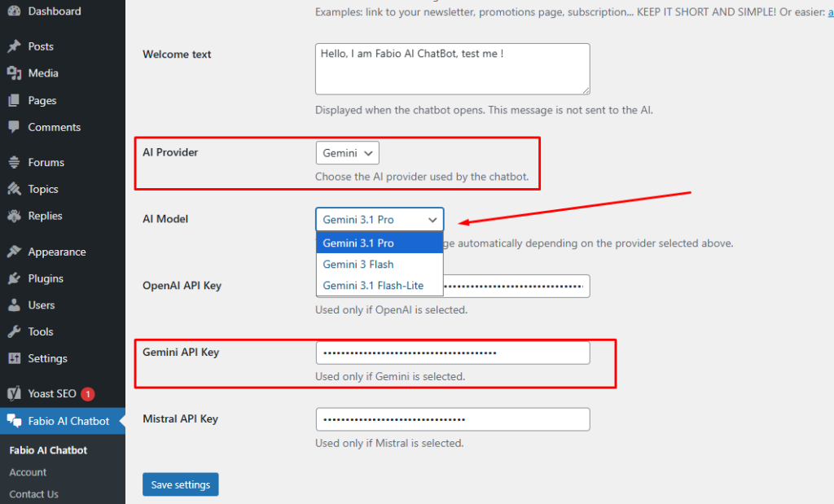834x504 pixels.
Task: Choose the Gemini 3.1 Pro option
Action: tap(380, 243)
